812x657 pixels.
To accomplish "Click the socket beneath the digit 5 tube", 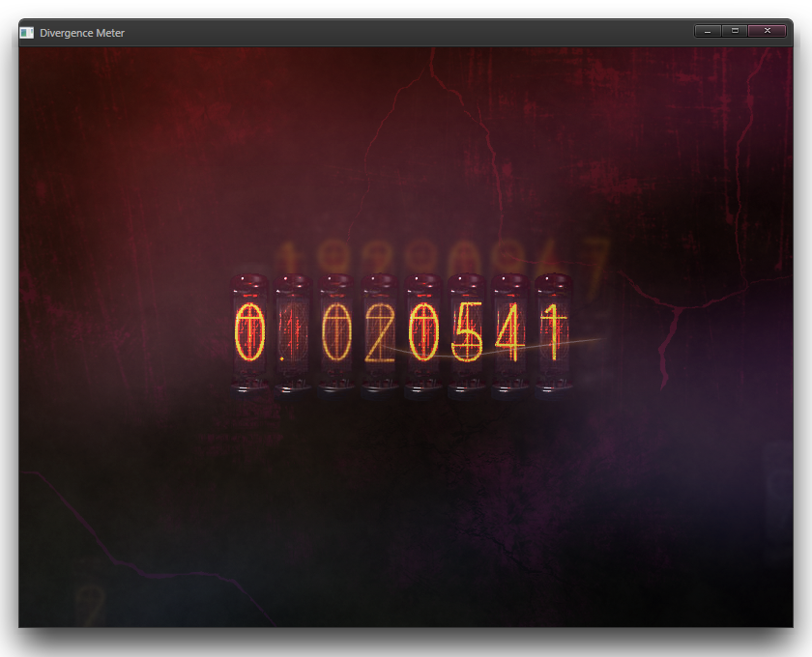I will click(x=465, y=386).
